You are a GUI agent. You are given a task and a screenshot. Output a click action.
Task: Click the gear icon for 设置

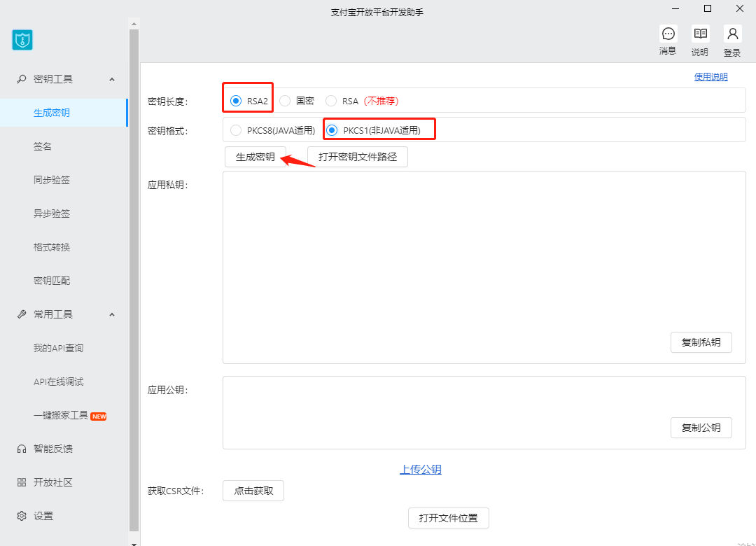tap(21, 516)
